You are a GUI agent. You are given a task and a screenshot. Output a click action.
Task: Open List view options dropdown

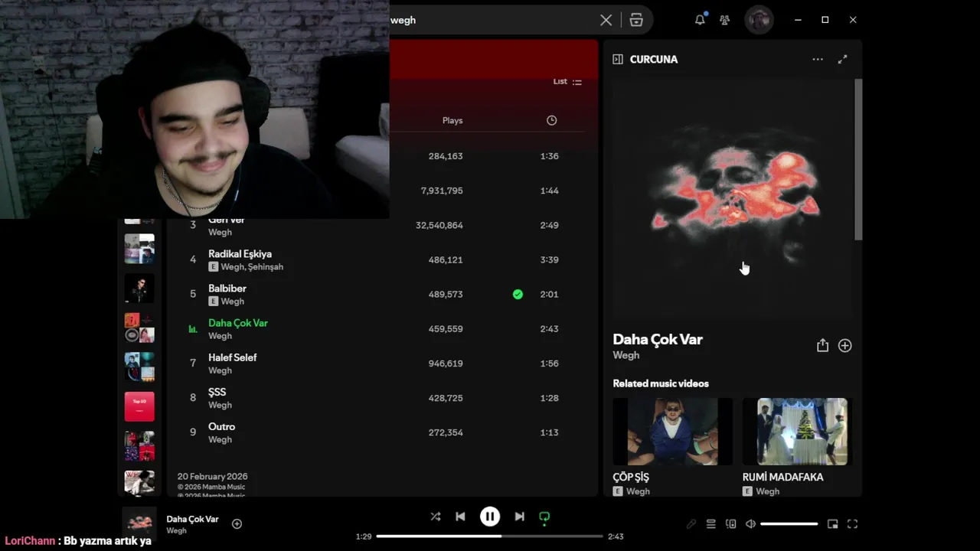click(x=567, y=82)
